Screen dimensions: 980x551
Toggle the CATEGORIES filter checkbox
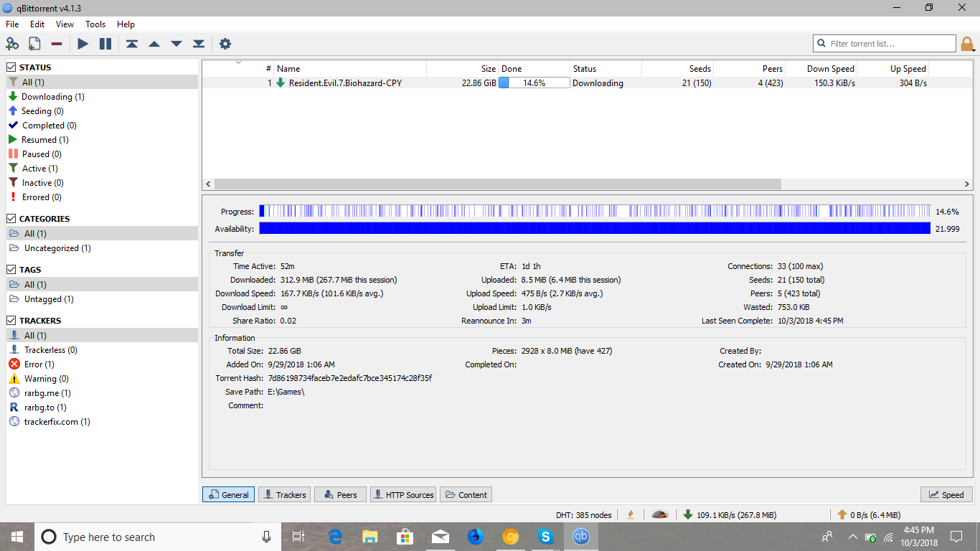pyautogui.click(x=11, y=219)
